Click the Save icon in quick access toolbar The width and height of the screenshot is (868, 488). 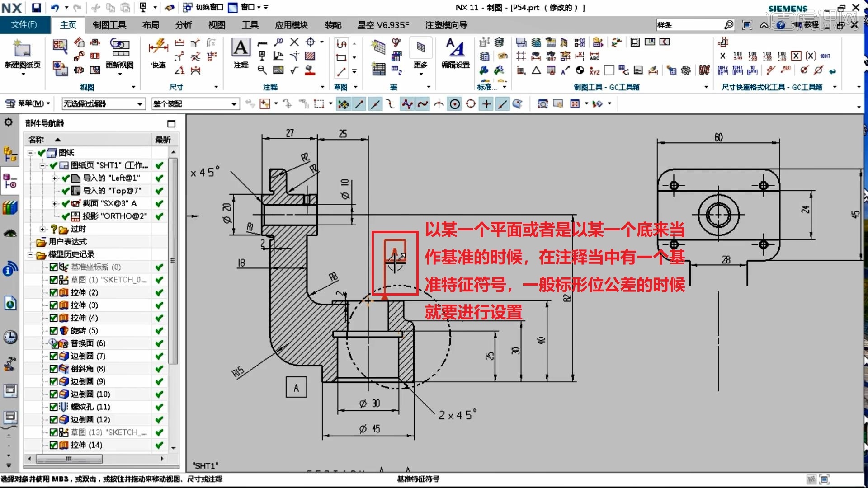pyautogui.click(x=35, y=8)
